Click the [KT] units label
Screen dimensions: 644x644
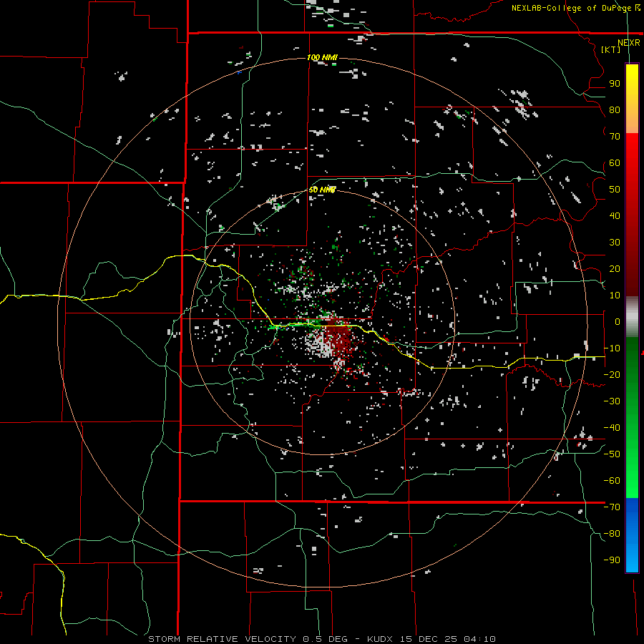tap(611, 49)
